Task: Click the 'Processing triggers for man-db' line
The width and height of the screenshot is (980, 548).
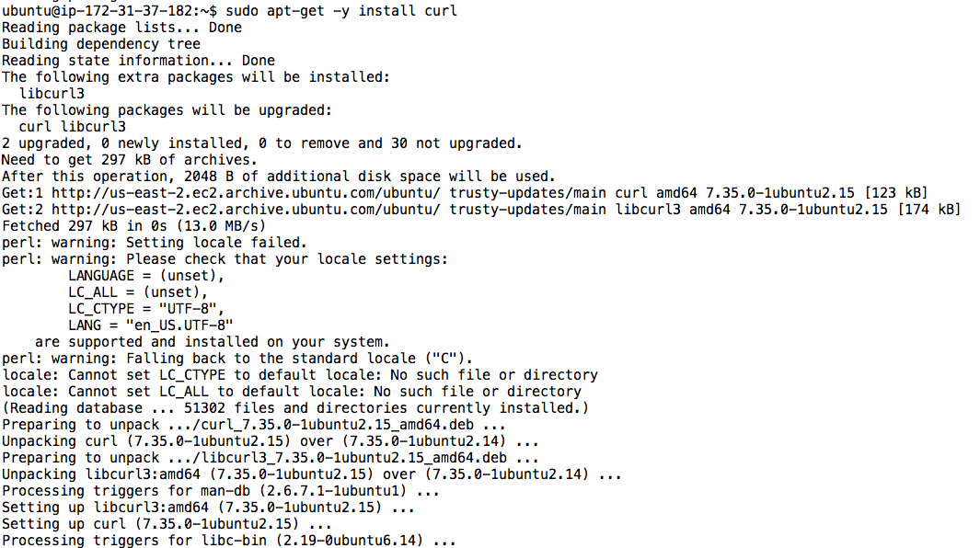Action: click(x=221, y=491)
